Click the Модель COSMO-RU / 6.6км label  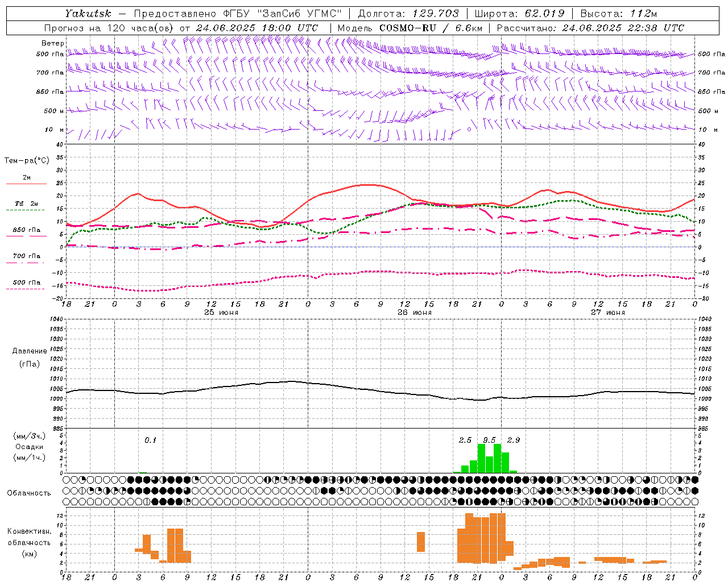[x=410, y=28]
